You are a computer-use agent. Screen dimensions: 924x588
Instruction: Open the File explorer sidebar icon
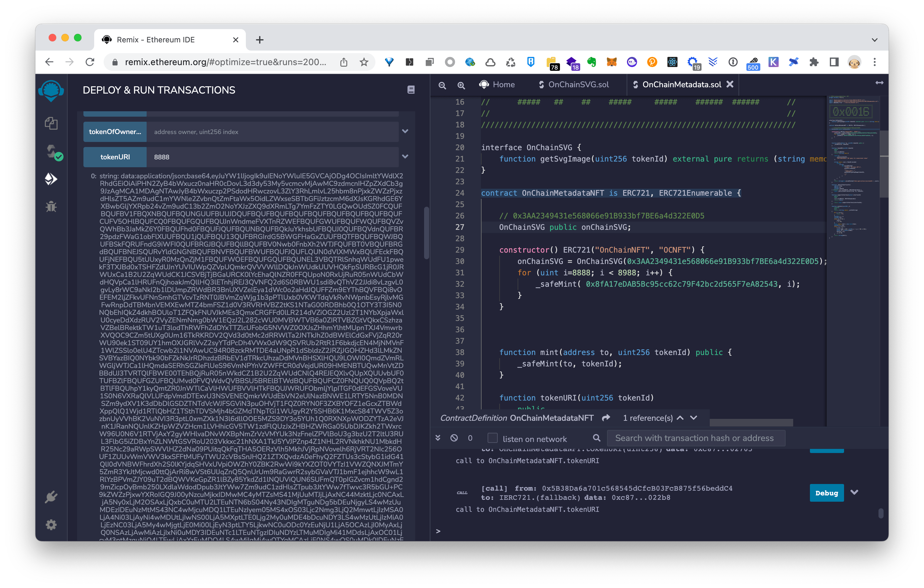pyautogui.click(x=51, y=123)
